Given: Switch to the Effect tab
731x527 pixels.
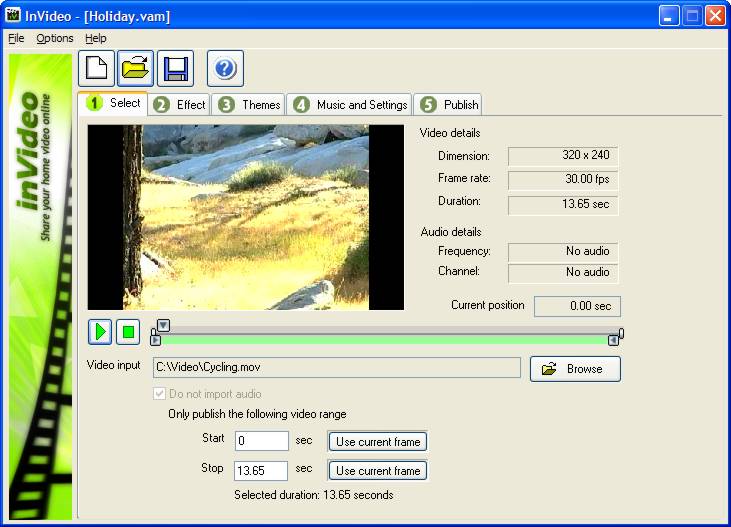Looking at the screenshot, I should (180, 104).
